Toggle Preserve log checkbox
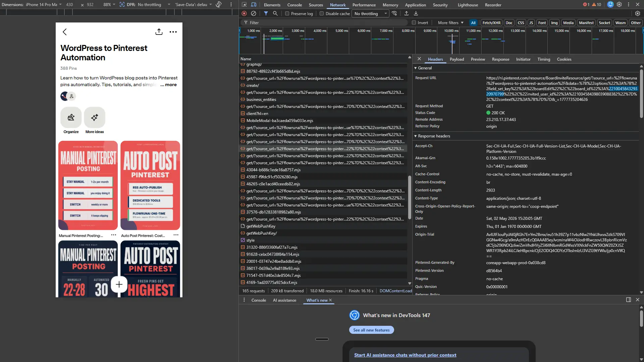 pyautogui.click(x=287, y=14)
